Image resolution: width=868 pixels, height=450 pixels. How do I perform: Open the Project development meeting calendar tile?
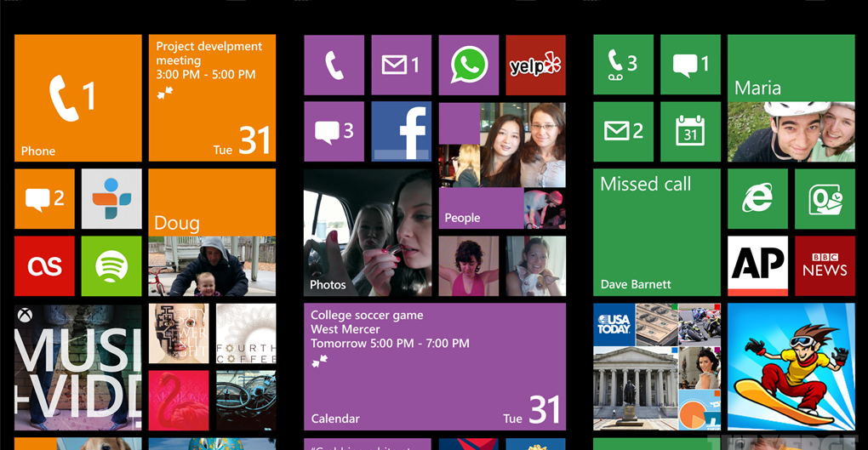[212, 98]
